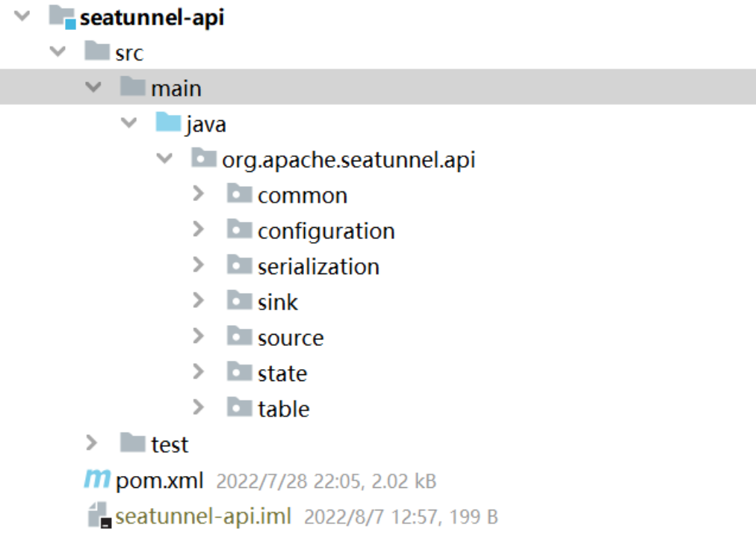Select the state package label
The width and height of the screenshot is (756, 538).
tap(282, 373)
